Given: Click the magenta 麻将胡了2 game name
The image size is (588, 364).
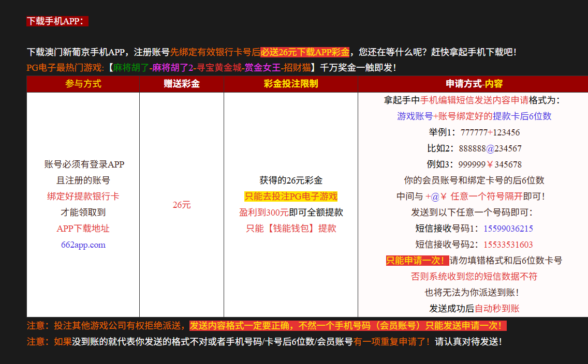Looking at the screenshot, I should (x=172, y=68).
